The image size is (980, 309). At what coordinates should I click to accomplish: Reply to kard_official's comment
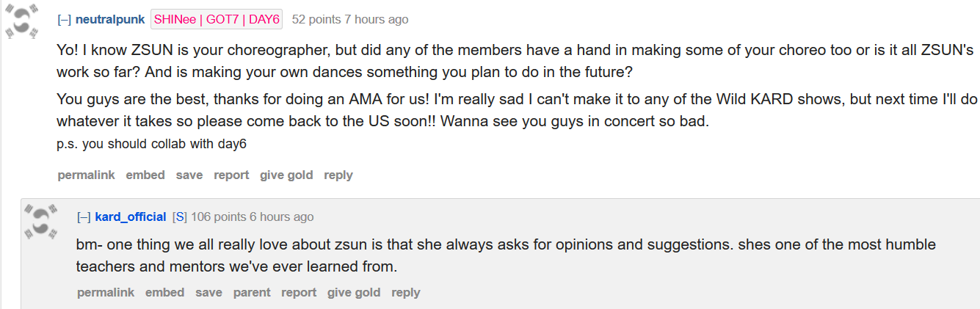pos(406,293)
